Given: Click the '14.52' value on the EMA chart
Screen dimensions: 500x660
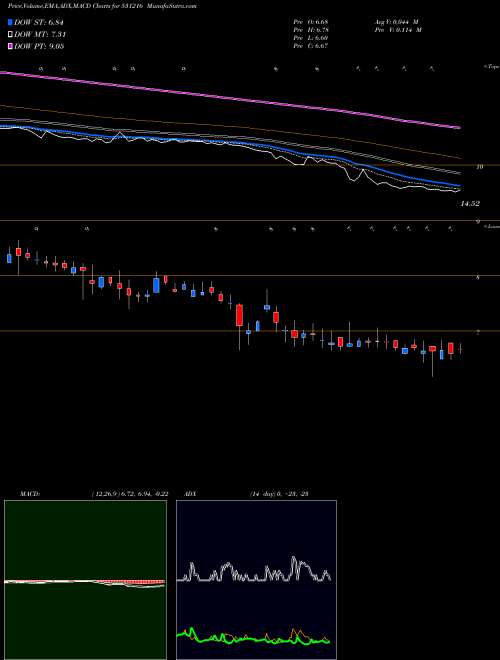Looking at the screenshot, I should 470,204.
